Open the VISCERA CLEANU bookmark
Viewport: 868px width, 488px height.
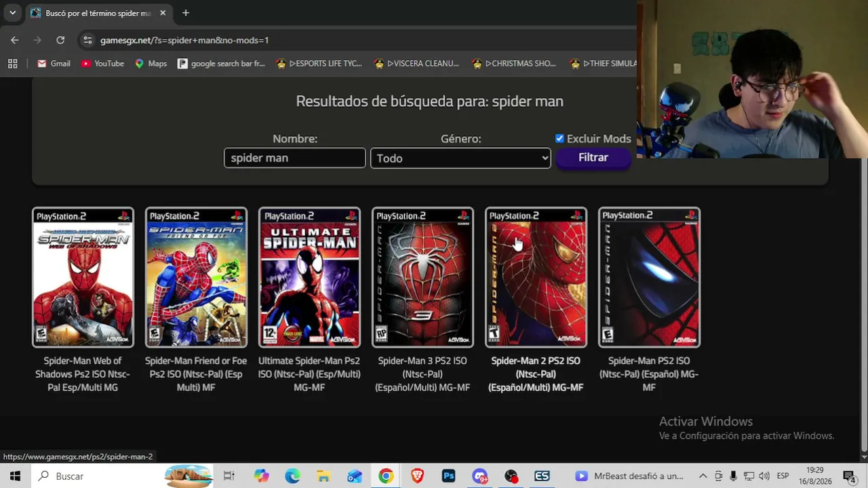pos(416,64)
